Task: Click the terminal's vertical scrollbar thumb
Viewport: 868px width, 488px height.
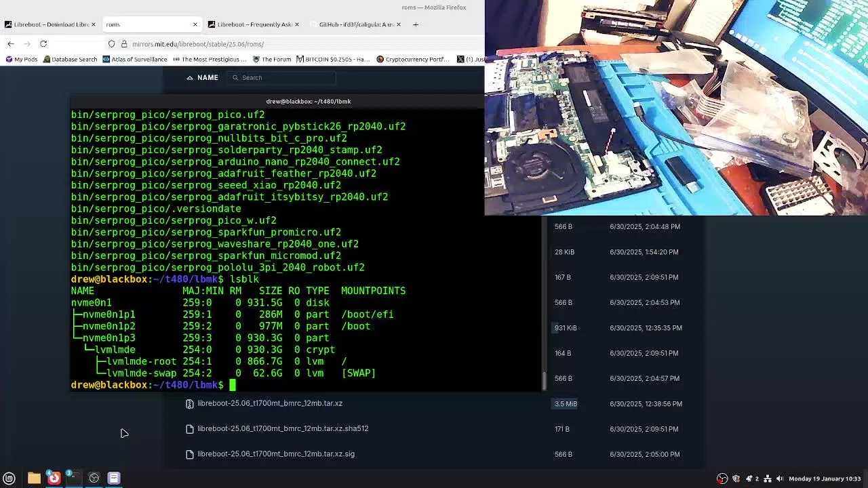Action: click(544, 381)
